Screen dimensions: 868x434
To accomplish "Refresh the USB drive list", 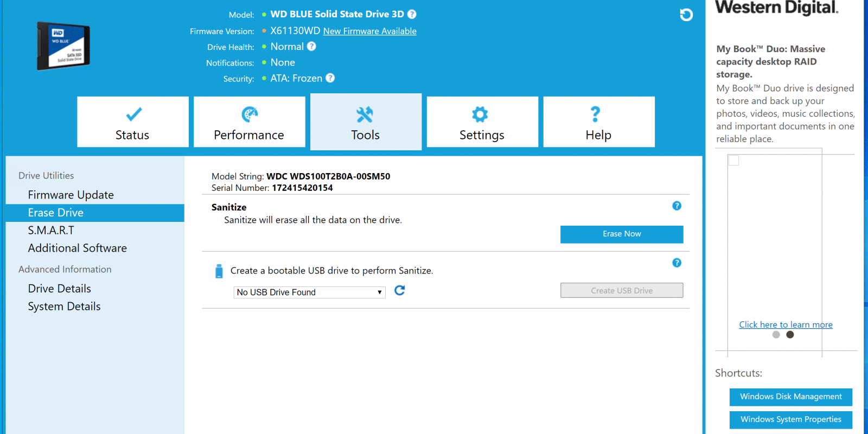I will tap(400, 291).
